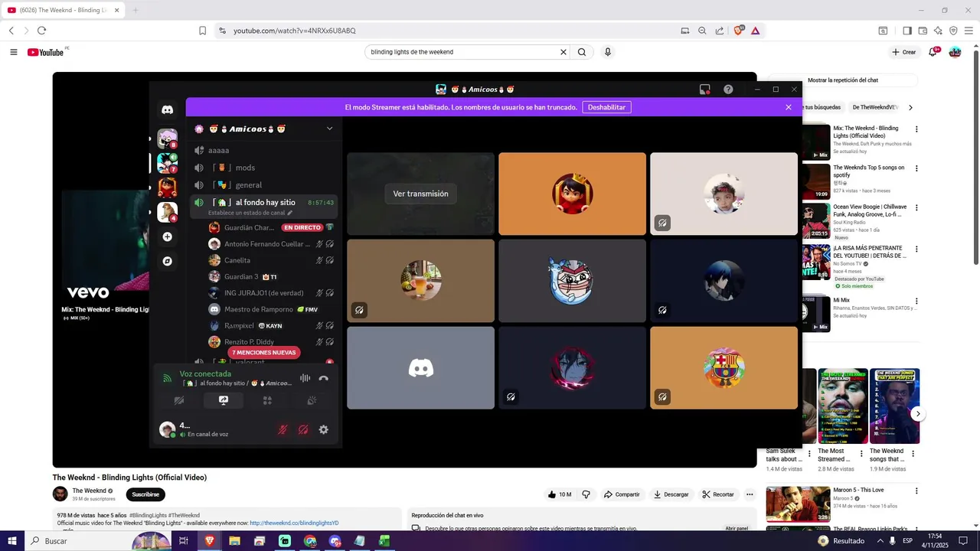980x551 pixels.
Task: Open Discover servers compass icon in Discord
Action: click(167, 261)
